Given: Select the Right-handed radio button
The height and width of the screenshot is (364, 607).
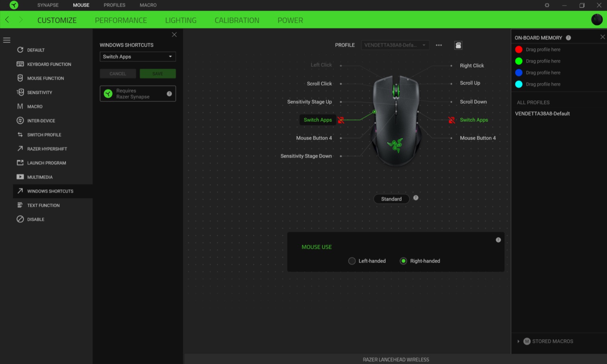Looking at the screenshot, I should pos(403,261).
